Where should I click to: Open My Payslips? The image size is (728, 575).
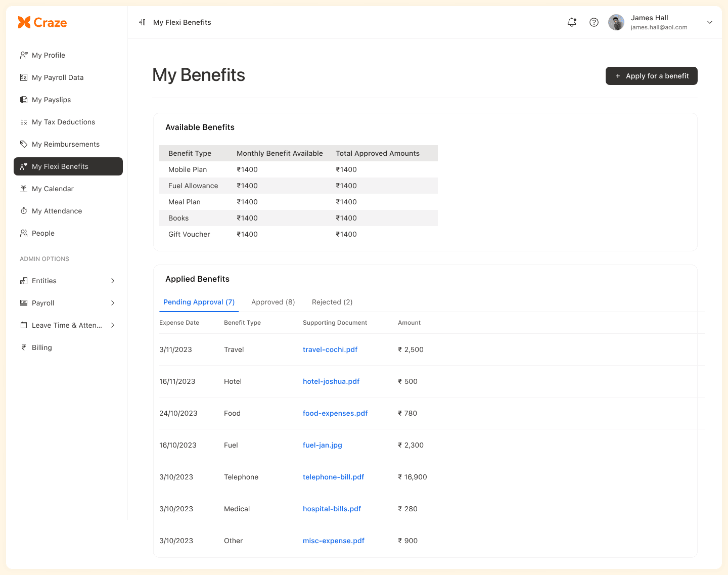(x=68, y=100)
